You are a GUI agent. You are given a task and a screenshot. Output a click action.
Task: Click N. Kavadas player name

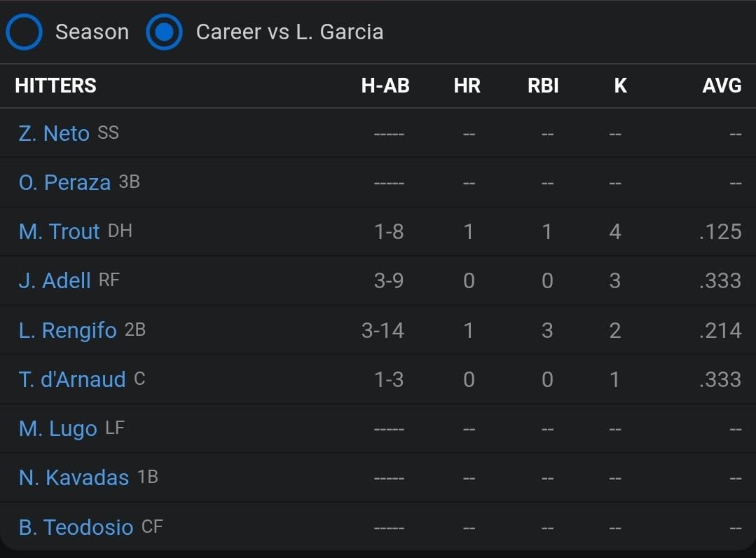click(74, 477)
